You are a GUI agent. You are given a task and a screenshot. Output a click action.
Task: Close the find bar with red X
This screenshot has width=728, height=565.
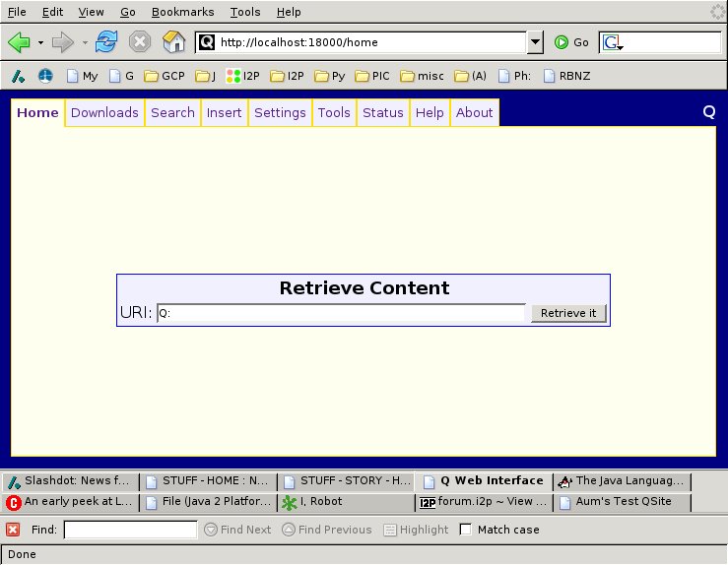click(13, 530)
